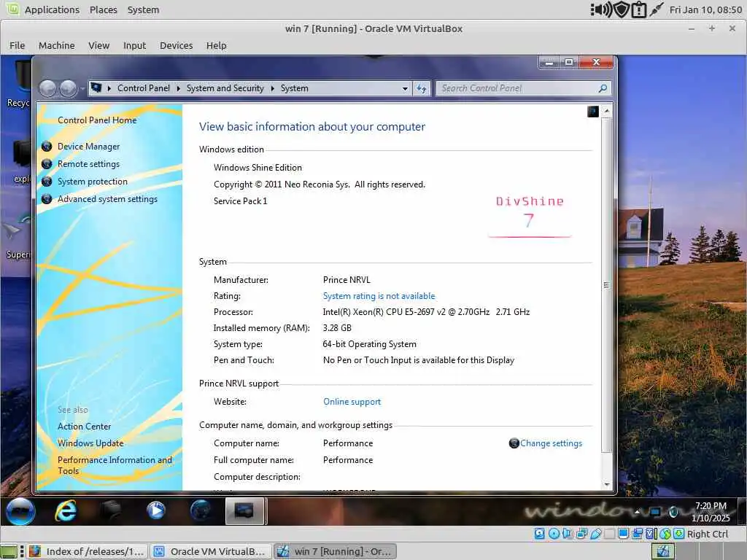Image resolution: width=747 pixels, height=560 pixels.
Task: Show hidden Windows tray icons arrow
Action: (x=638, y=512)
